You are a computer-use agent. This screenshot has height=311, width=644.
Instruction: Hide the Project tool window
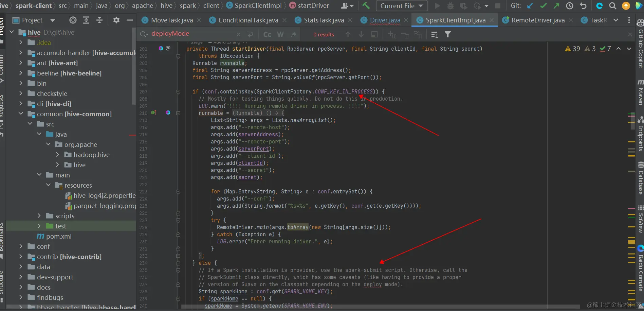(129, 20)
